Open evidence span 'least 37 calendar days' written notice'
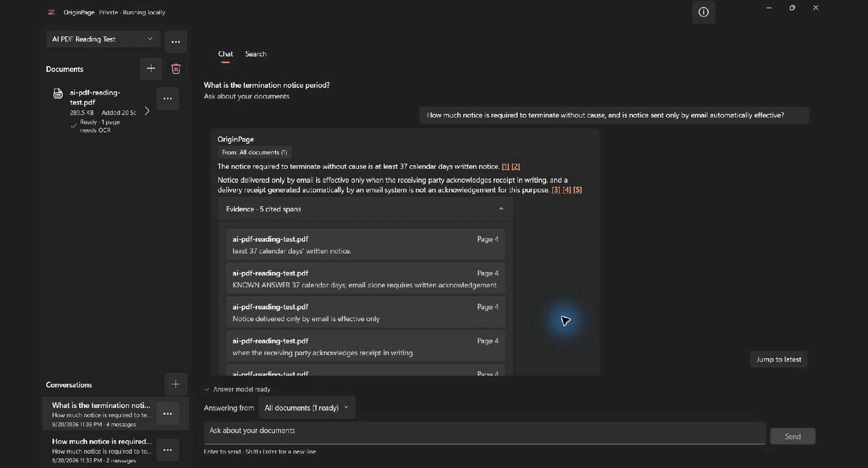The height and width of the screenshot is (468, 868). pyautogui.click(x=366, y=244)
